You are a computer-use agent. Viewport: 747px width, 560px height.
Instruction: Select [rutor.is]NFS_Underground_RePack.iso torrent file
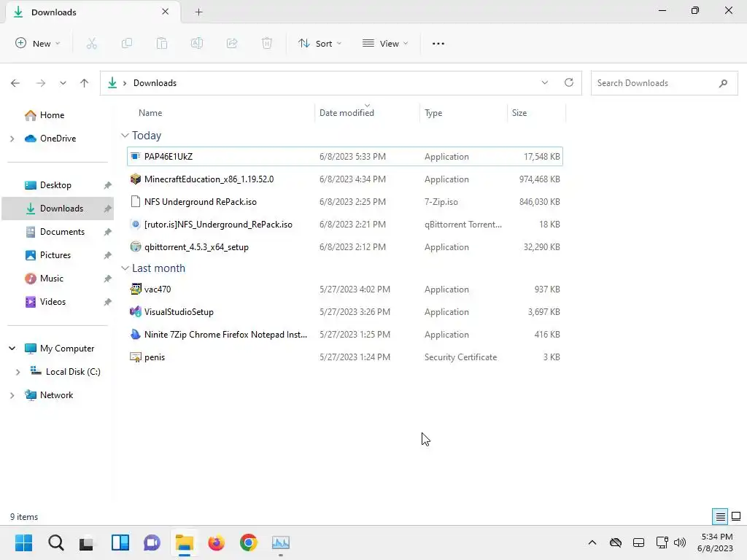click(345, 225)
